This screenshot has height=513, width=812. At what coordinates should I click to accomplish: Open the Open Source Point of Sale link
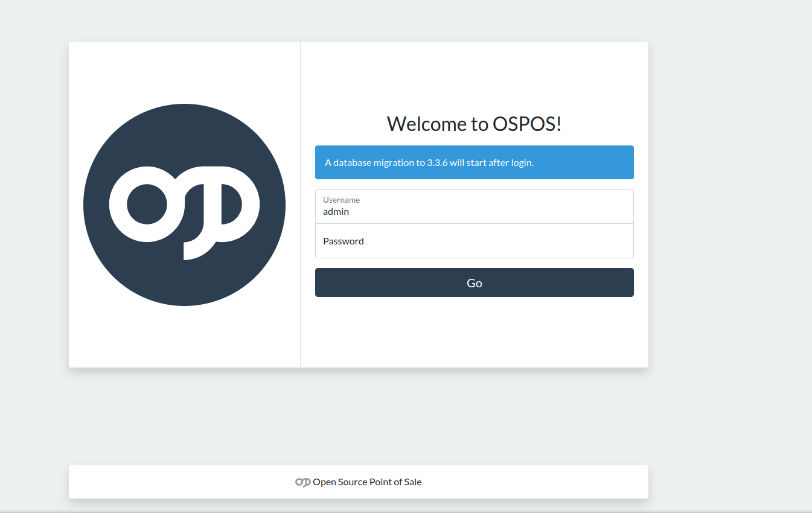[367, 482]
